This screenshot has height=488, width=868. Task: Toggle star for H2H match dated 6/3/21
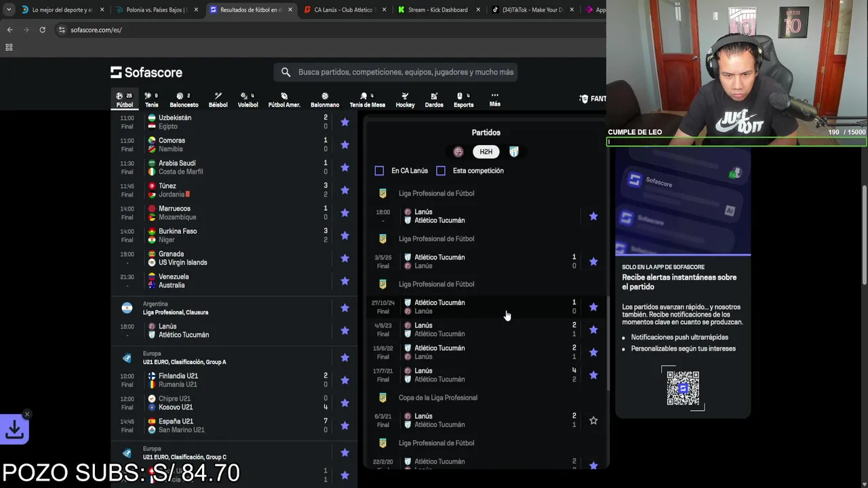tap(593, 420)
